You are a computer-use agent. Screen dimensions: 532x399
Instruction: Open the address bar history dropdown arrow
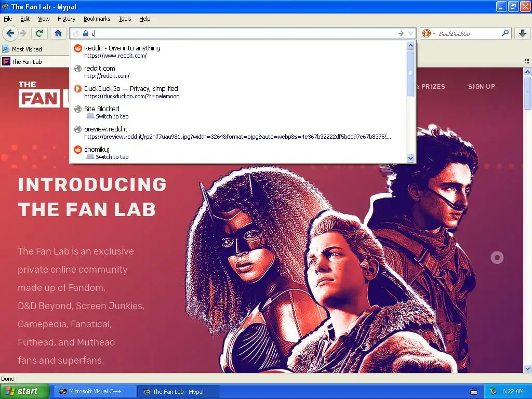[410, 33]
